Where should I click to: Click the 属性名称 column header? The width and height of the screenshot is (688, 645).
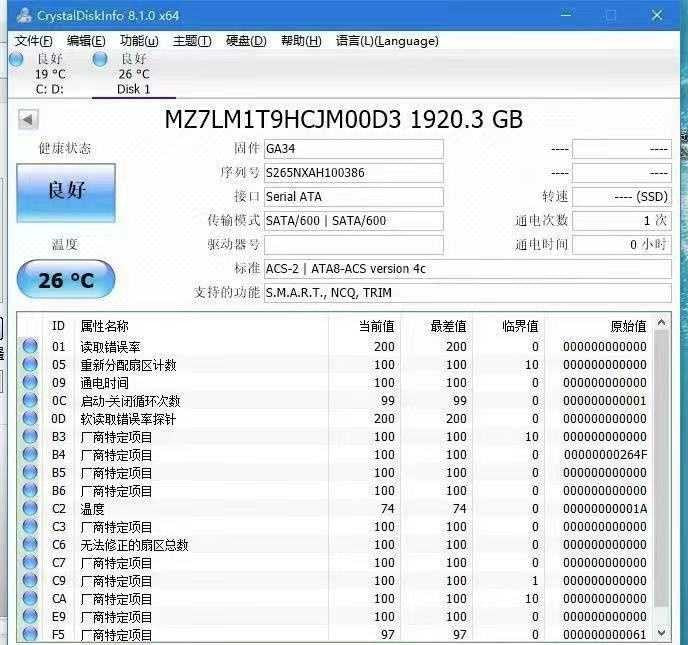point(104,326)
